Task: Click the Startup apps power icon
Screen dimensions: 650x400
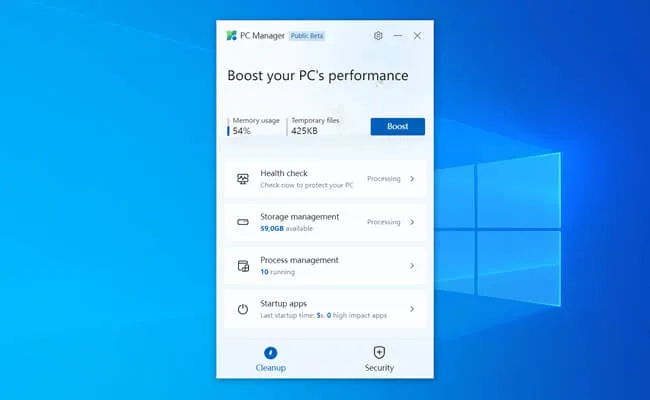Action: pyautogui.click(x=243, y=309)
